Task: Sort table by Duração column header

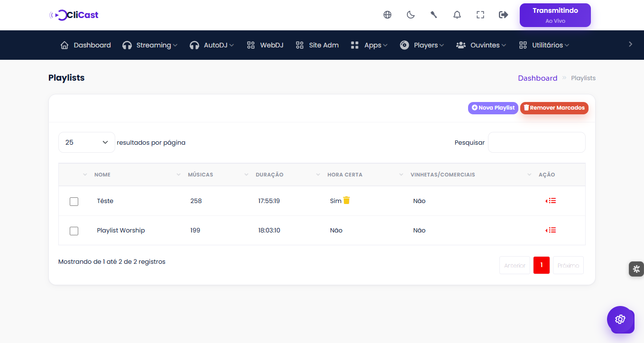Action: tap(269, 175)
